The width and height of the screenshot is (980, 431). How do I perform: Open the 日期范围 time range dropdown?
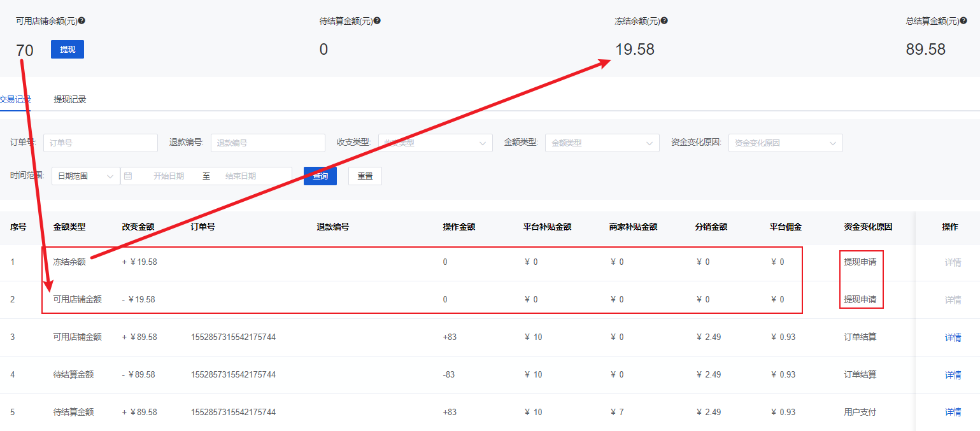click(x=85, y=176)
